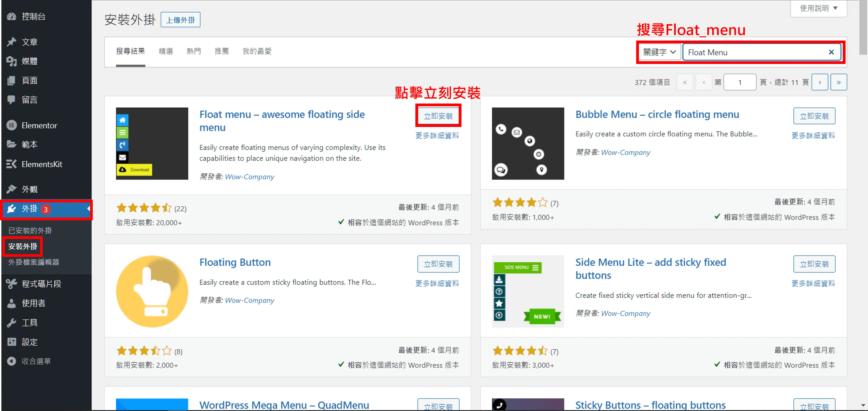Viewport: 868px width, 411px height.
Task: Open the 外觀 paintbrush icon
Action: click(12, 189)
